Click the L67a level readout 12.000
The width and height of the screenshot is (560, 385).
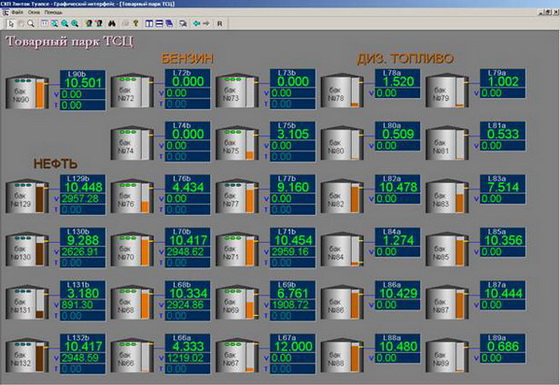click(x=293, y=346)
